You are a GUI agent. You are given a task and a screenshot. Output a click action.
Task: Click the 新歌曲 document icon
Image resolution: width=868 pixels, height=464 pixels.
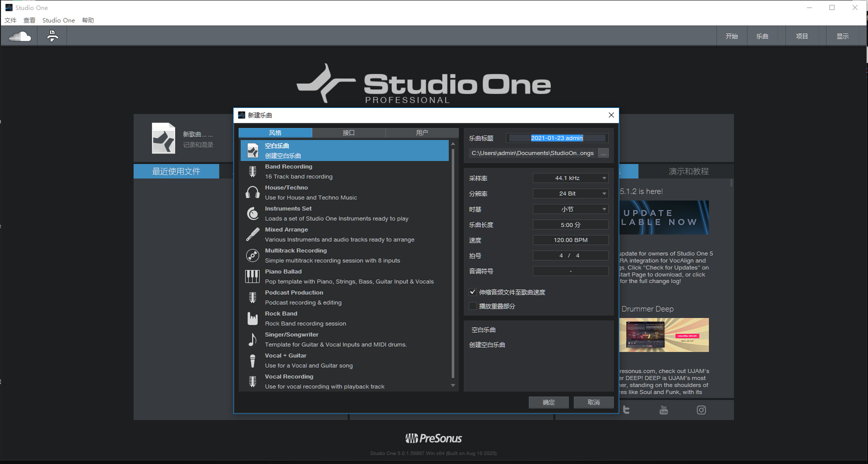(x=164, y=138)
